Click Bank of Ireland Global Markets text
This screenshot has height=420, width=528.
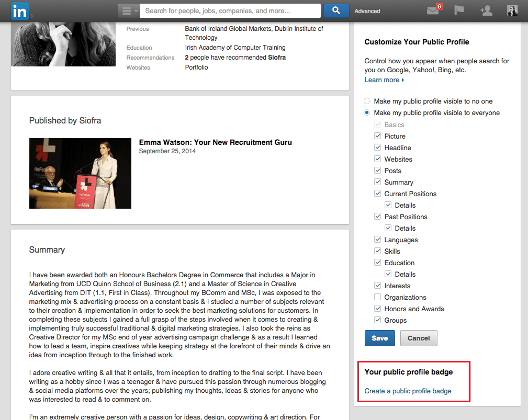click(x=228, y=29)
